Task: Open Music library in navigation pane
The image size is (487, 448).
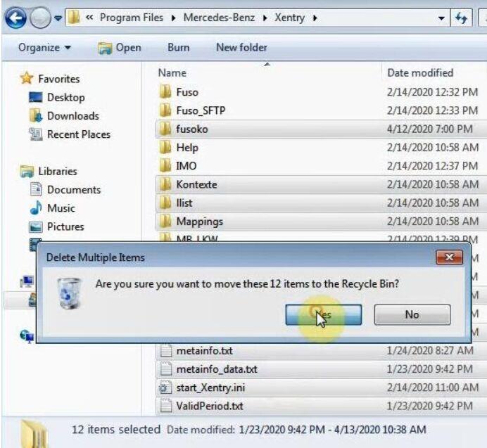Action: [x=61, y=208]
